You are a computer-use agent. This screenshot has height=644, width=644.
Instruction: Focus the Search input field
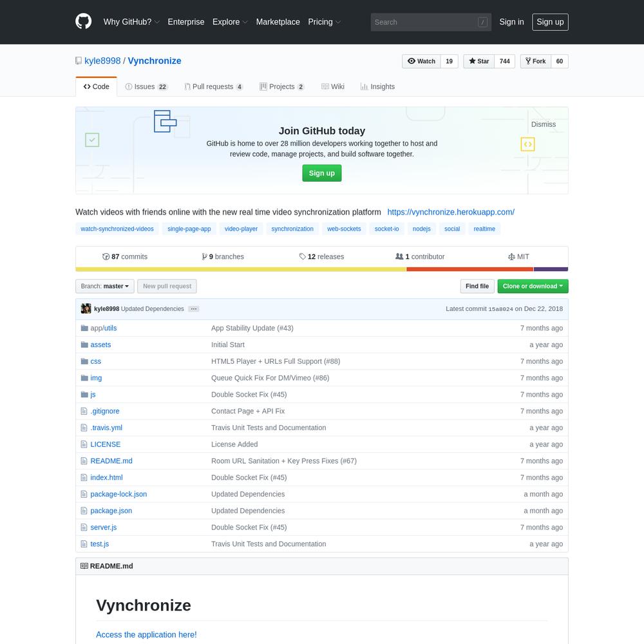click(x=431, y=22)
